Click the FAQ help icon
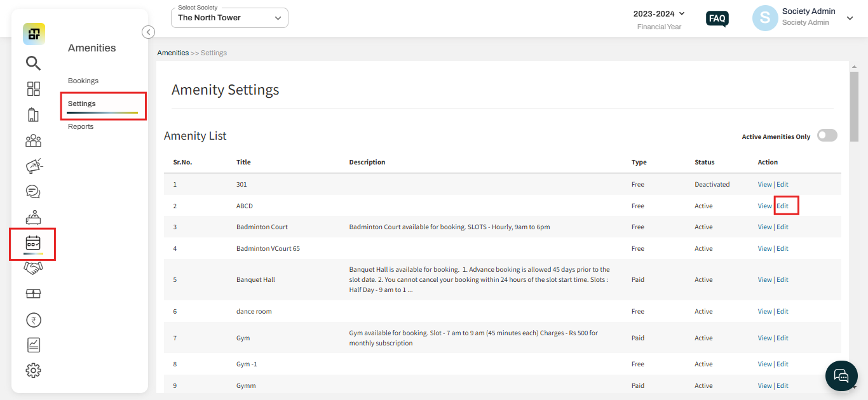 point(717,18)
